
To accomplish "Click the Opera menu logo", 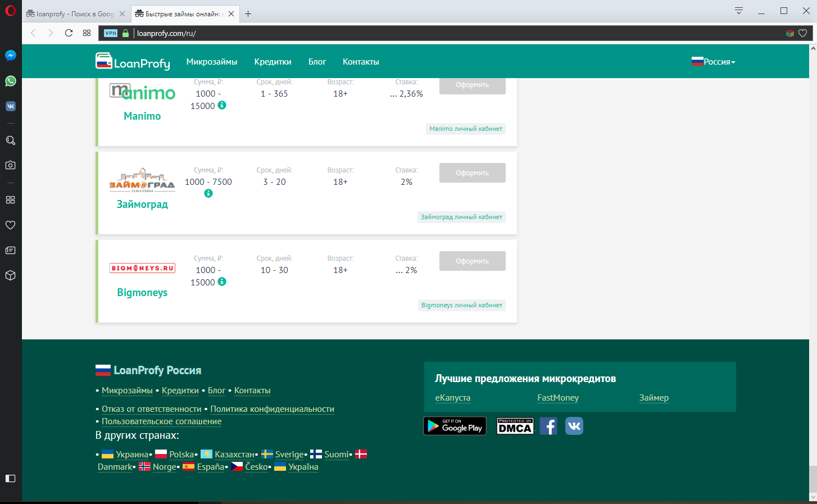I will 10,11.
